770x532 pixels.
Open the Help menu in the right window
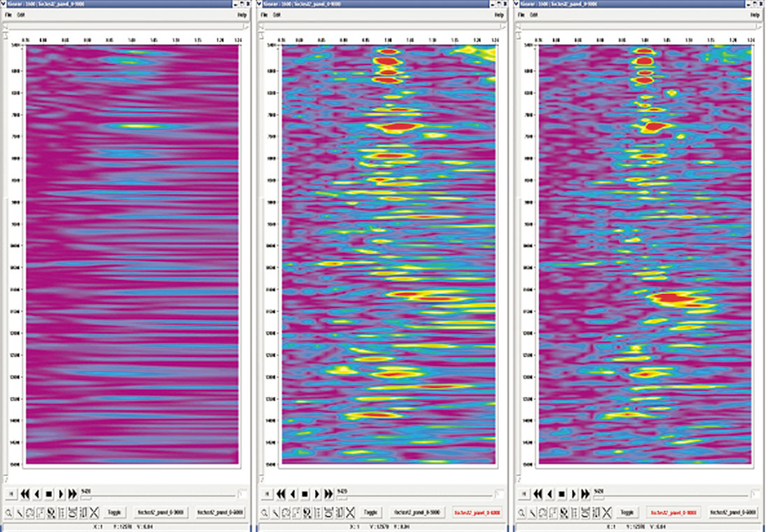click(755, 15)
